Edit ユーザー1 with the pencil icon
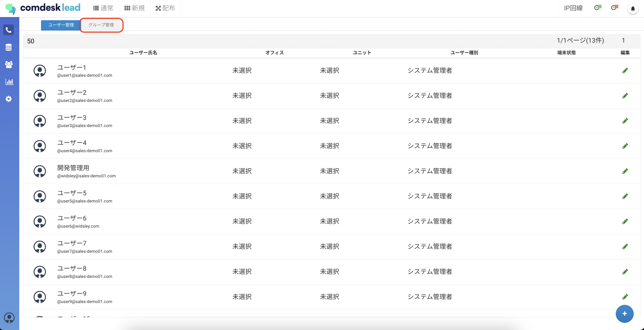 625,71
